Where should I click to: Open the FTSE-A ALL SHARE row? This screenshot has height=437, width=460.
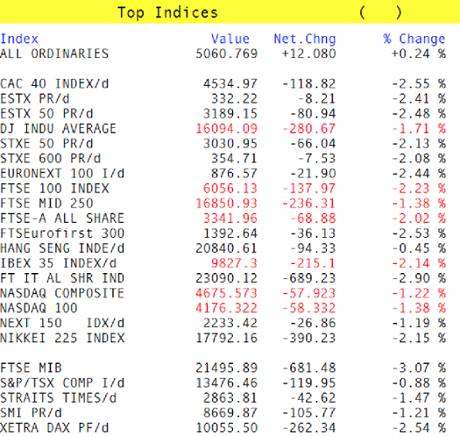click(223, 218)
